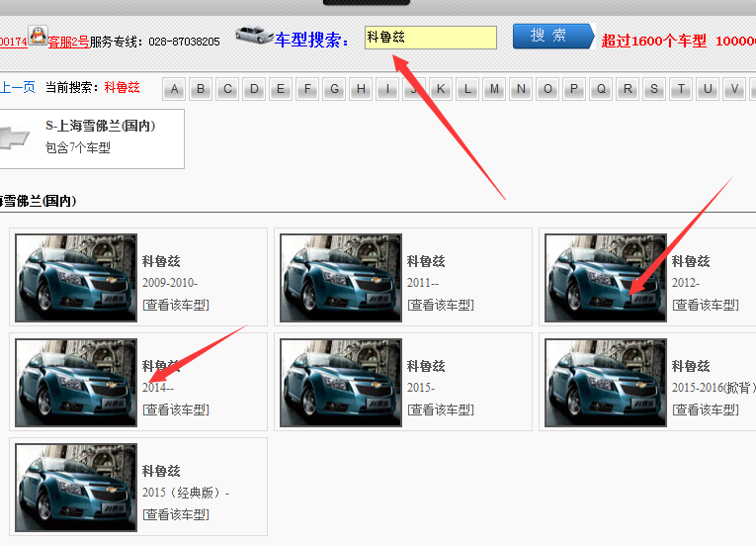Filter by letter I

coord(387,89)
